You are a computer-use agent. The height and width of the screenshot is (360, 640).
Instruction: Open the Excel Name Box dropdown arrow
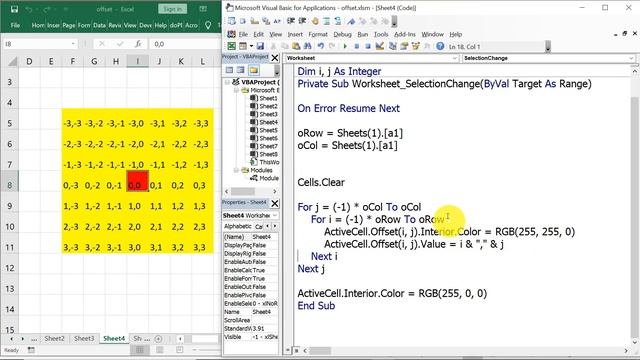(73, 44)
